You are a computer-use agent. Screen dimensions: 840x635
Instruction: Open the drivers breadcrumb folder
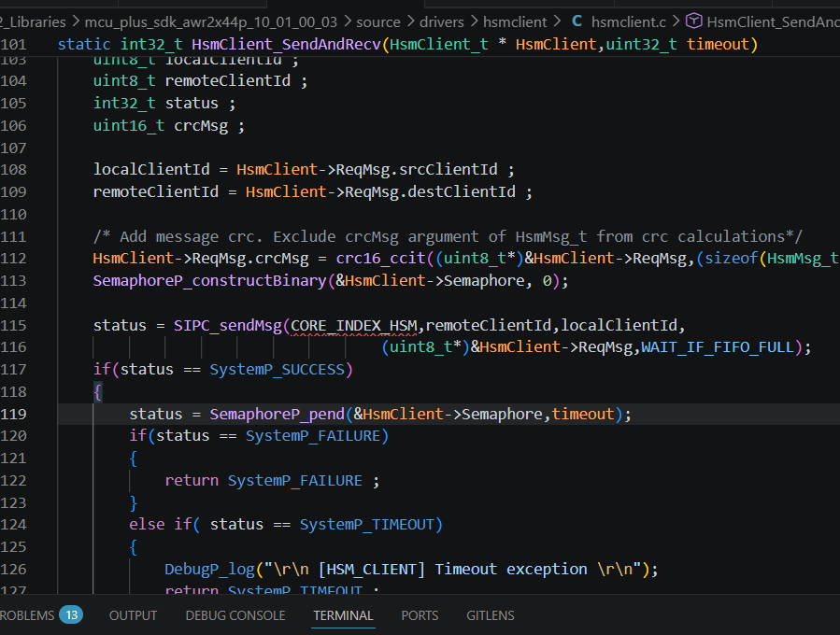point(441,22)
